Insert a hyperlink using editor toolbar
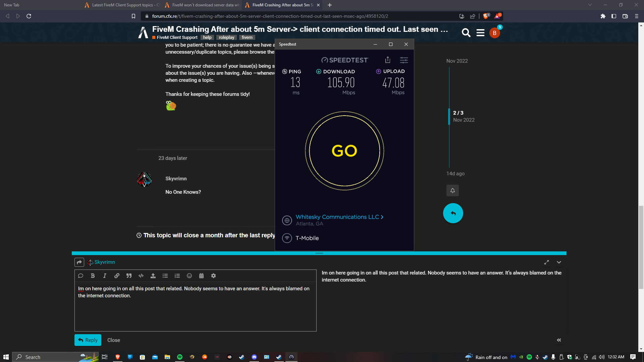This screenshot has height=362, width=644. [117, 276]
